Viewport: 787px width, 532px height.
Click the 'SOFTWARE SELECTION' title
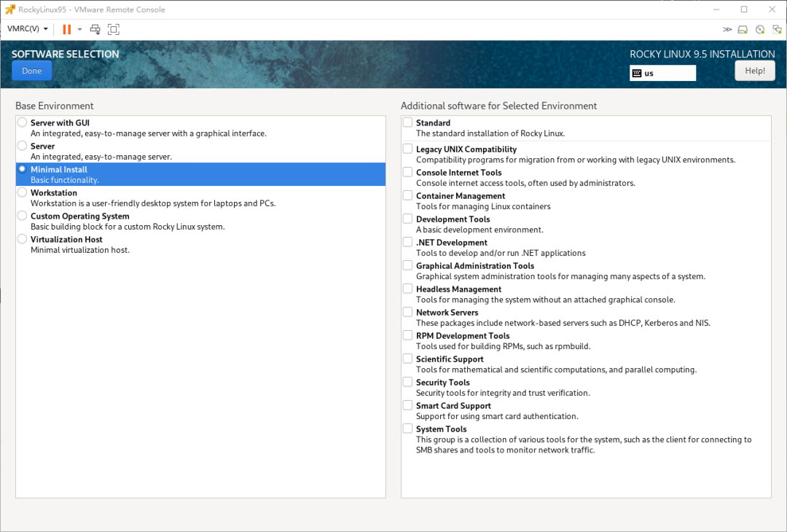(x=66, y=54)
